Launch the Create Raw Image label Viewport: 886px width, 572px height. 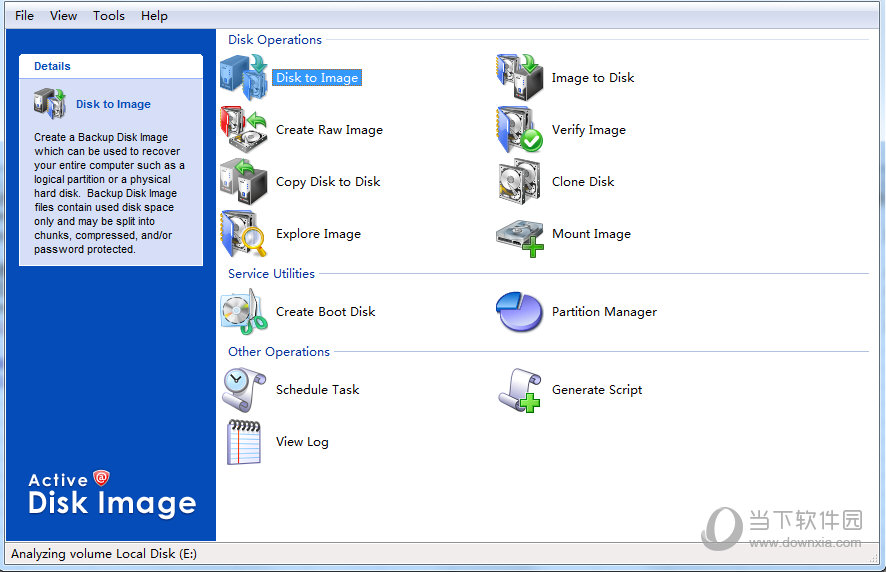click(329, 129)
